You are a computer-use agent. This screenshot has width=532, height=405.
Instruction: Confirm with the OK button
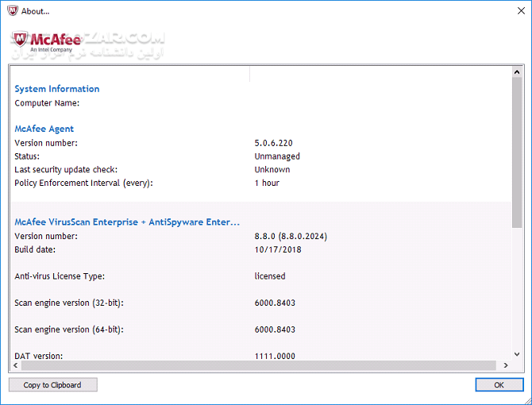[x=499, y=384]
